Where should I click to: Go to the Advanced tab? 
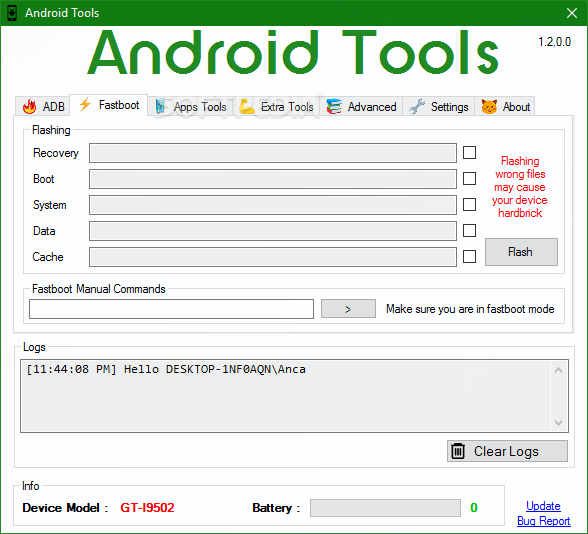pos(362,106)
